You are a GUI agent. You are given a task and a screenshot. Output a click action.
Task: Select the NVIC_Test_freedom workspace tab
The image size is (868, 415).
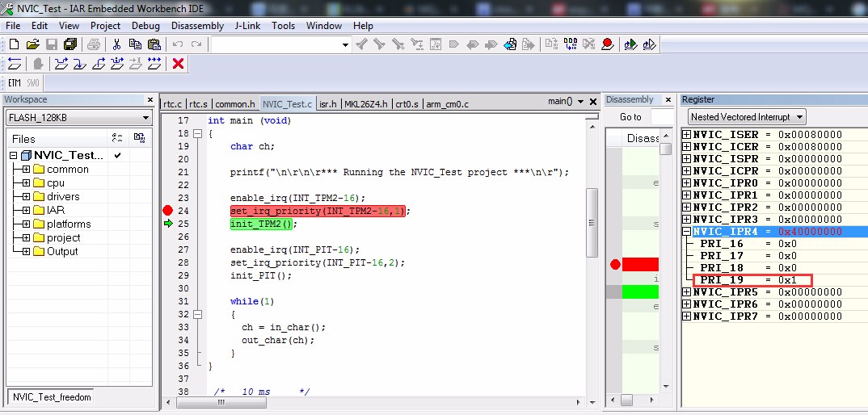point(50,396)
